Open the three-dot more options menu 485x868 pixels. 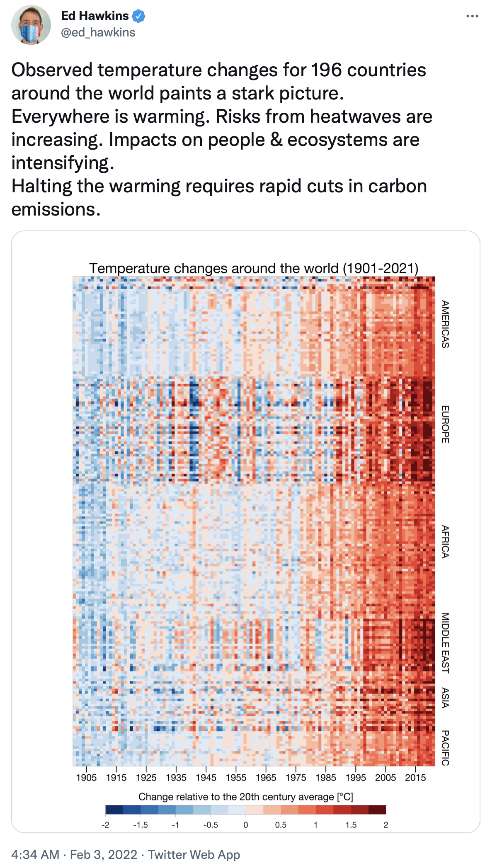click(x=472, y=16)
